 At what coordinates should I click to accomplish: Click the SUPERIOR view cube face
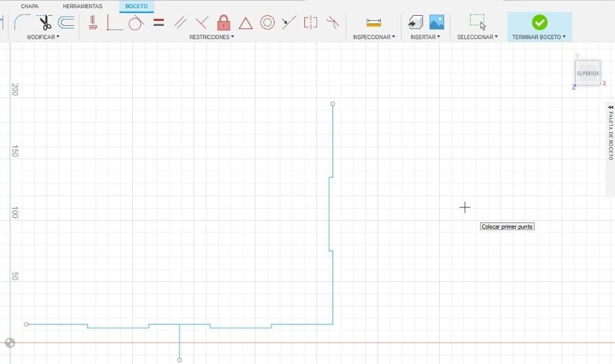pyautogui.click(x=588, y=73)
